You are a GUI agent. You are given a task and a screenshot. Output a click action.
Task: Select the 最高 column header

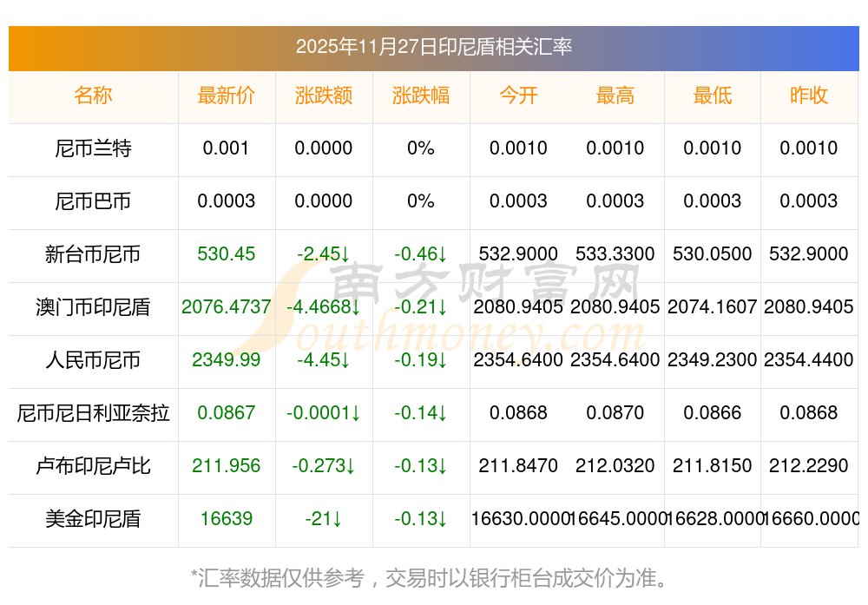click(615, 95)
